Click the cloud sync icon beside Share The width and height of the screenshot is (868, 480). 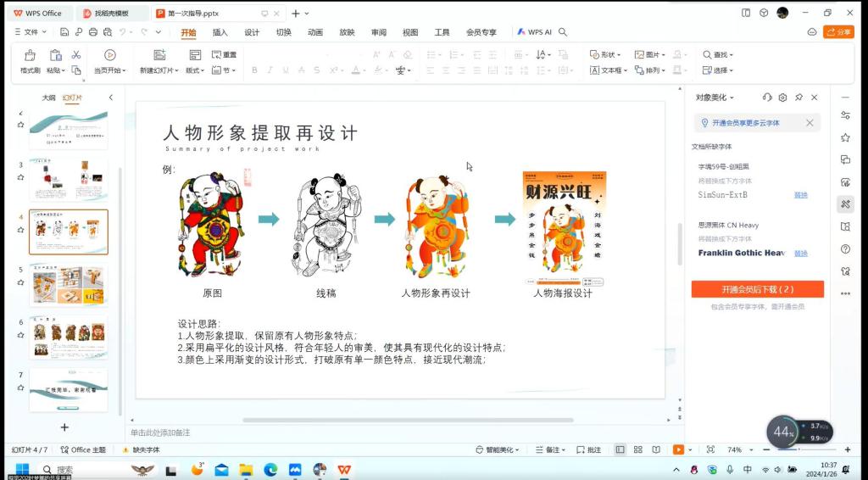click(x=812, y=32)
